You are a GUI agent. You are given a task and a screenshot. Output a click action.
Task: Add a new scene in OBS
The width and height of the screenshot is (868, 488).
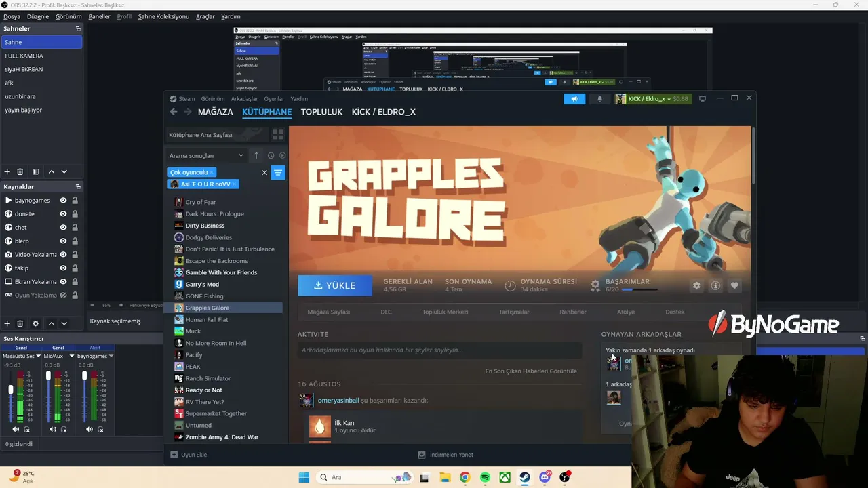[7, 172]
